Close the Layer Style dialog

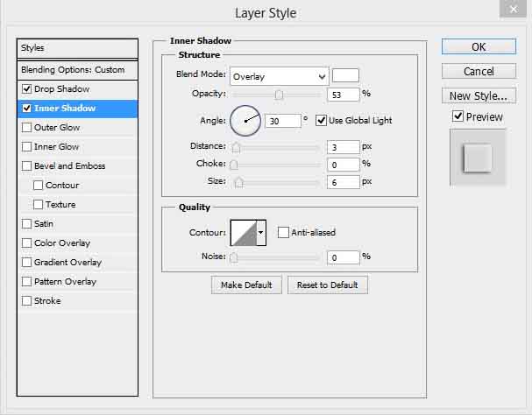click(513, 9)
